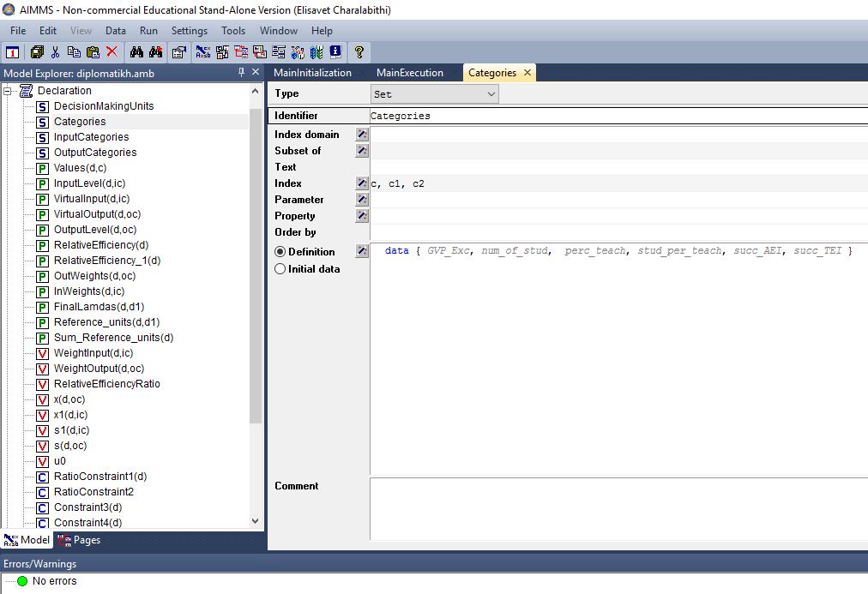This screenshot has height=594, width=868.
Task: Open the Help menu
Action: [322, 30]
